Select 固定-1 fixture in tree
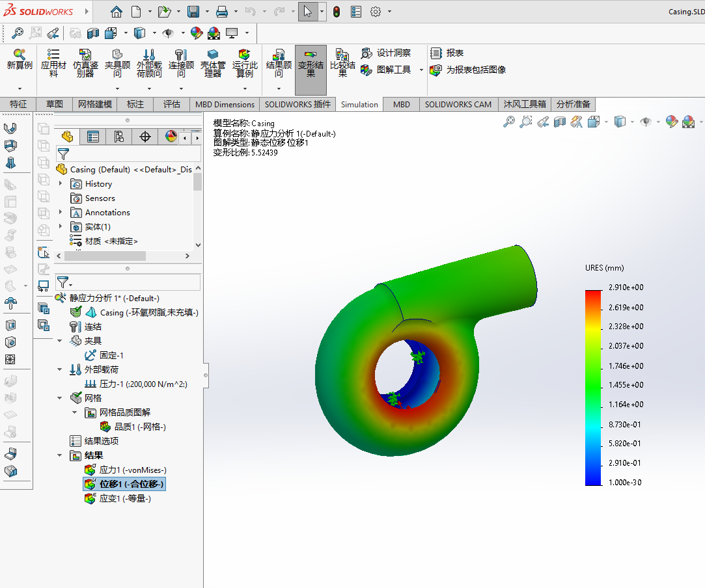The image size is (705, 588). [104, 355]
